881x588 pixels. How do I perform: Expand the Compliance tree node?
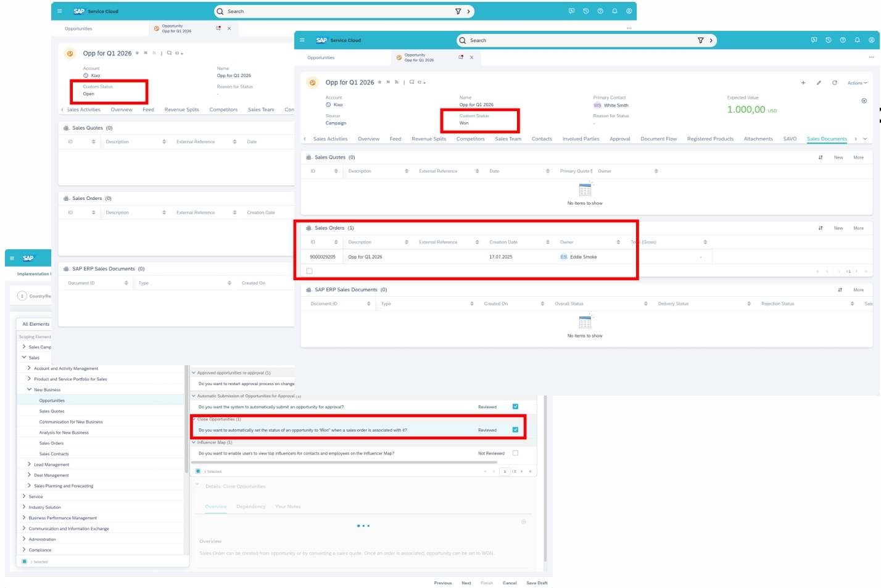point(24,550)
